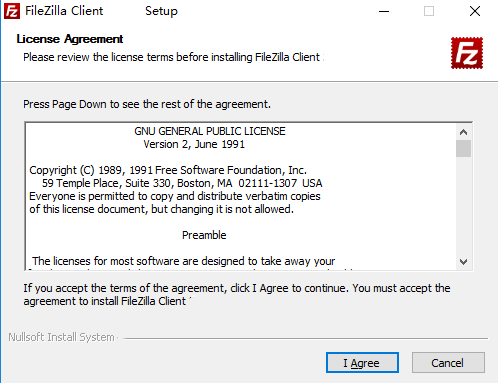Click the empty scrollbar track below thumb

(x=463, y=205)
